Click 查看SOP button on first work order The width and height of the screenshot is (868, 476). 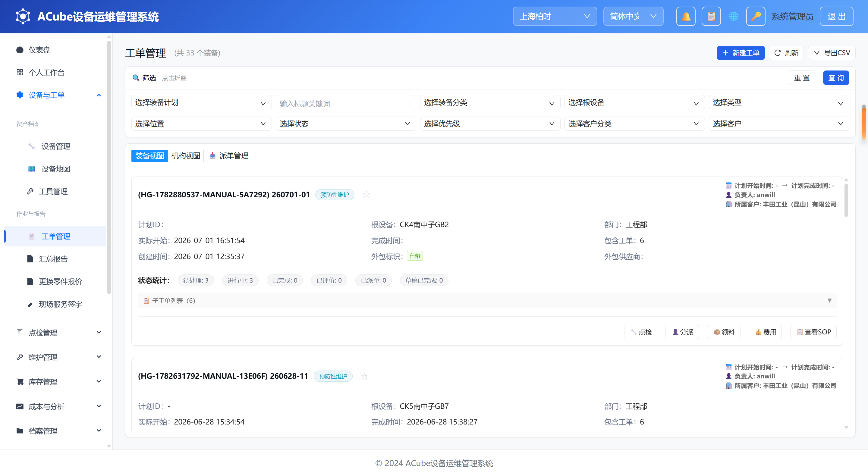pos(813,332)
